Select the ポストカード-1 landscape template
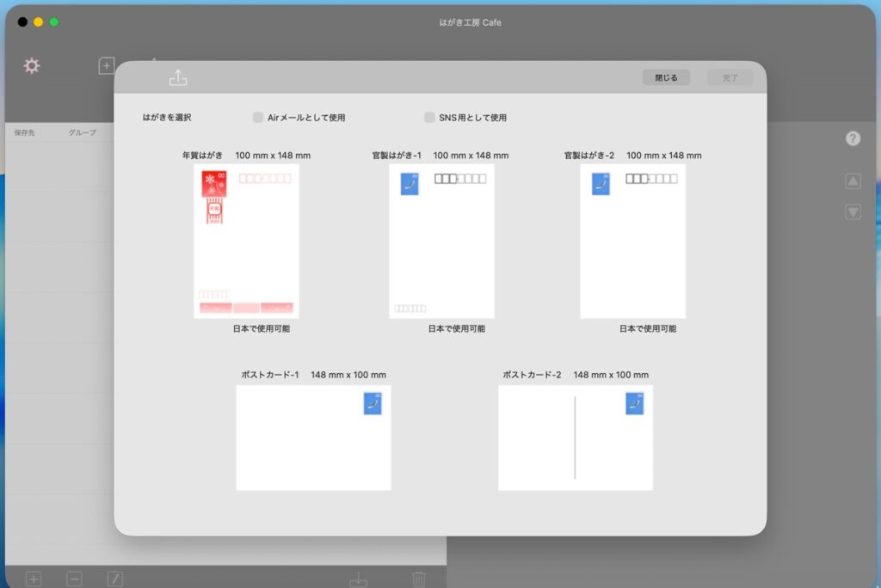Image resolution: width=881 pixels, height=588 pixels. [313, 438]
